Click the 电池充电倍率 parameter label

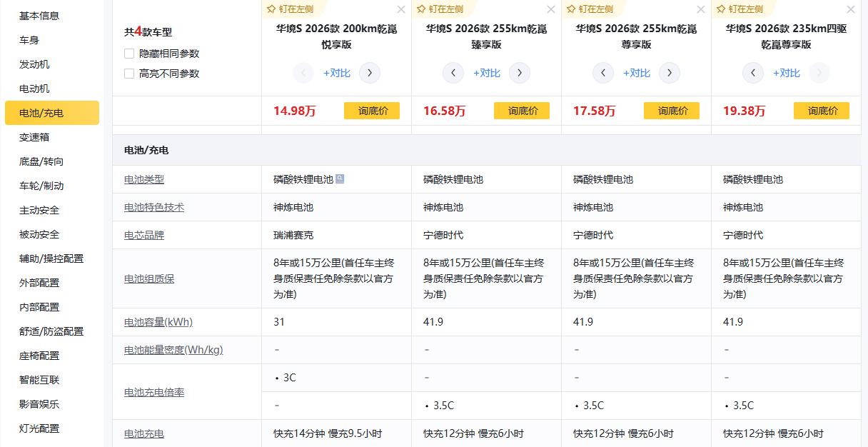(x=154, y=392)
